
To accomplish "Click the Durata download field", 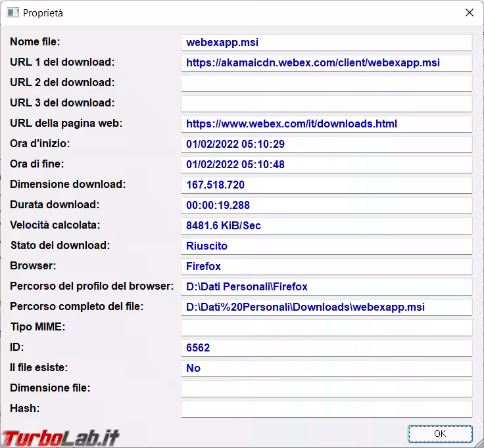I will [x=326, y=206].
